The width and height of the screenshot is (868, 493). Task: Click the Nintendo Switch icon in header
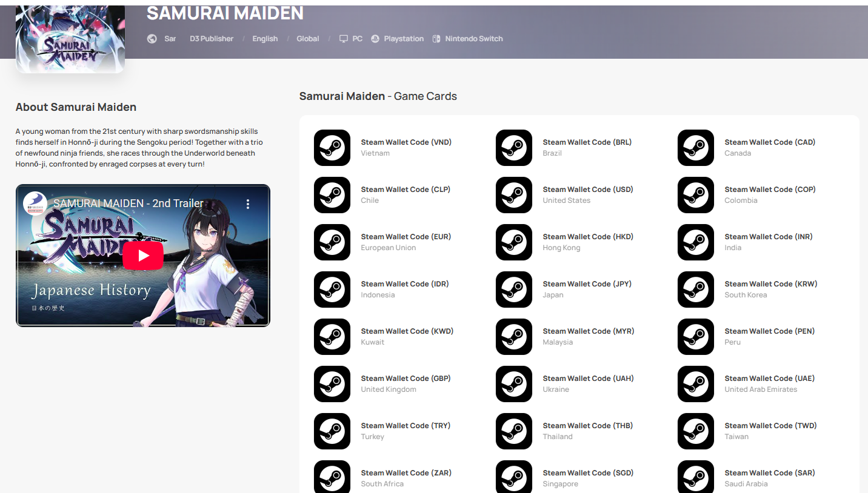point(436,39)
